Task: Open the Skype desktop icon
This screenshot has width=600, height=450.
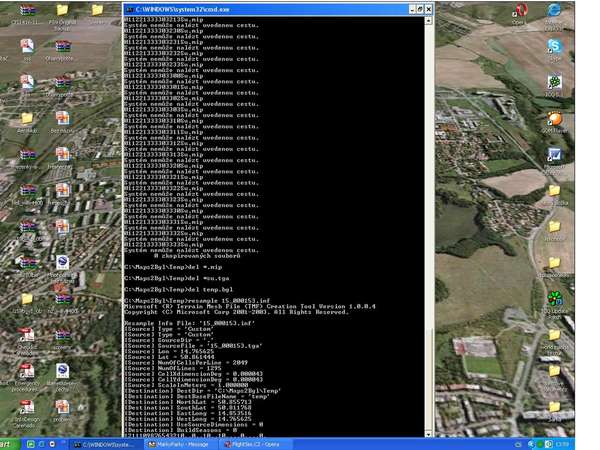Action: 553,47
